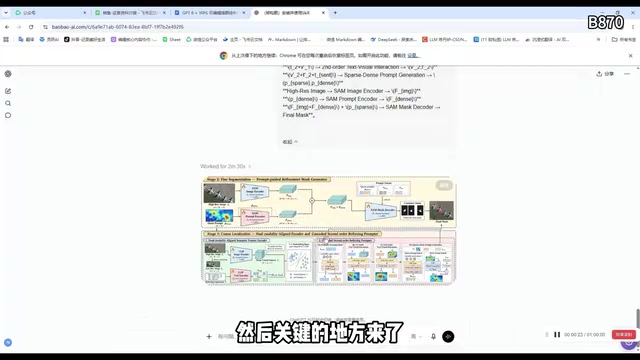Click the ChatGPT logo in the sidebar
The height and width of the screenshot is (360, 640).
8,74
